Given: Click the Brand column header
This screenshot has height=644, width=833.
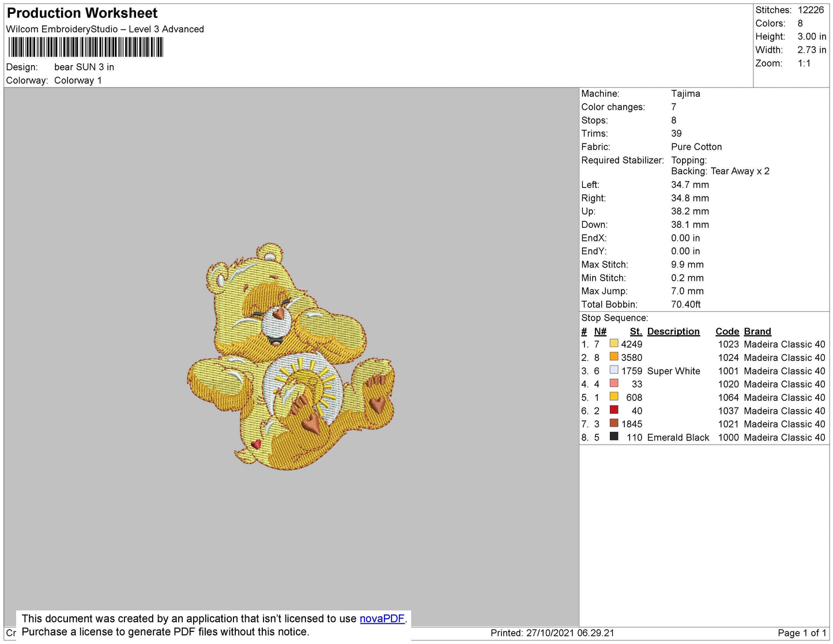Looking at the screenshot, I should (757, 332).
